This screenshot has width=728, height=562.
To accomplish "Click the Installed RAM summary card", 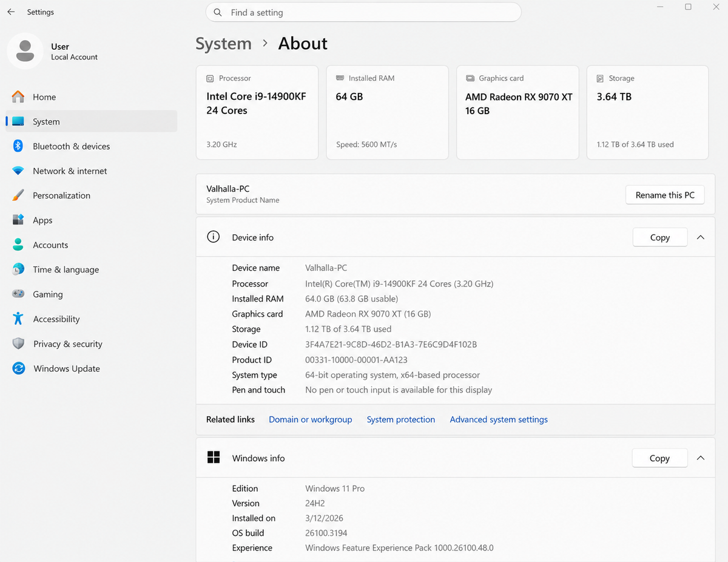I will pos(388,113).
